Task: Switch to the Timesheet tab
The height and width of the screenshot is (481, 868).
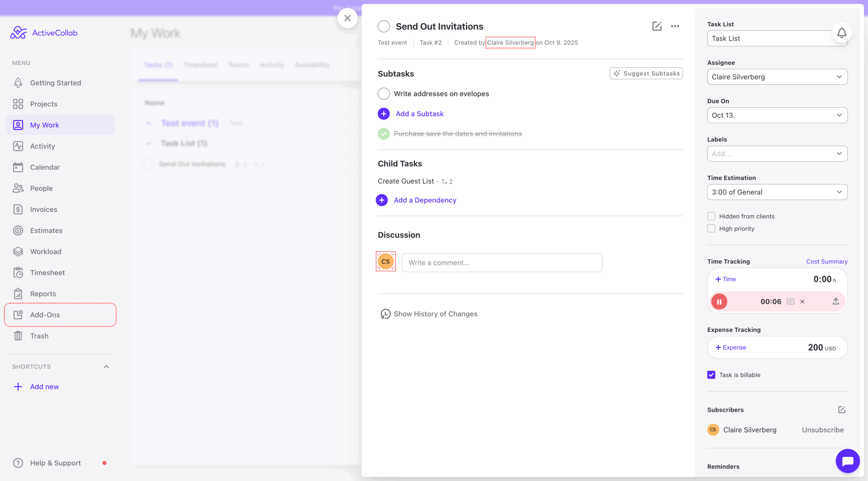Action: [x=200, y=64]
